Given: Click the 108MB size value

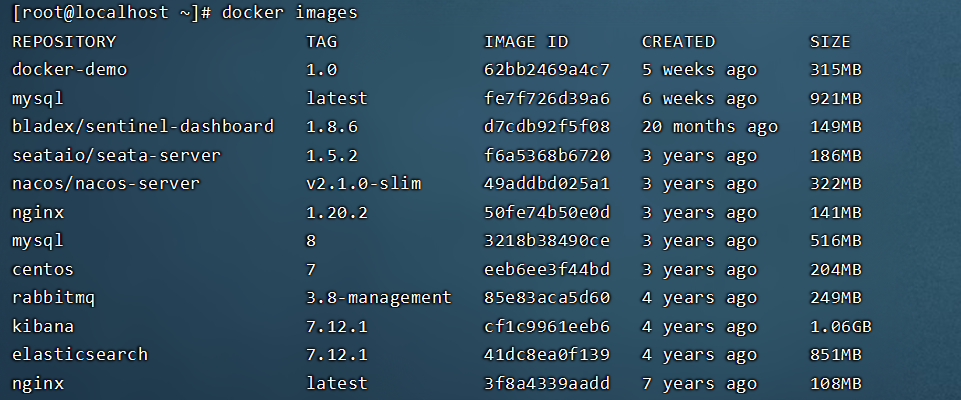Looking at the screenshot, I should tap(836, 383).
